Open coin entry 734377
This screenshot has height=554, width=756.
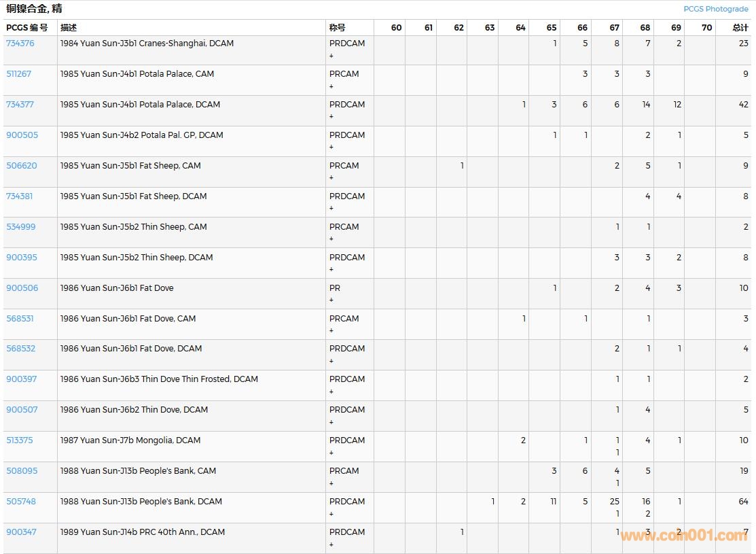tap(20, 105)
